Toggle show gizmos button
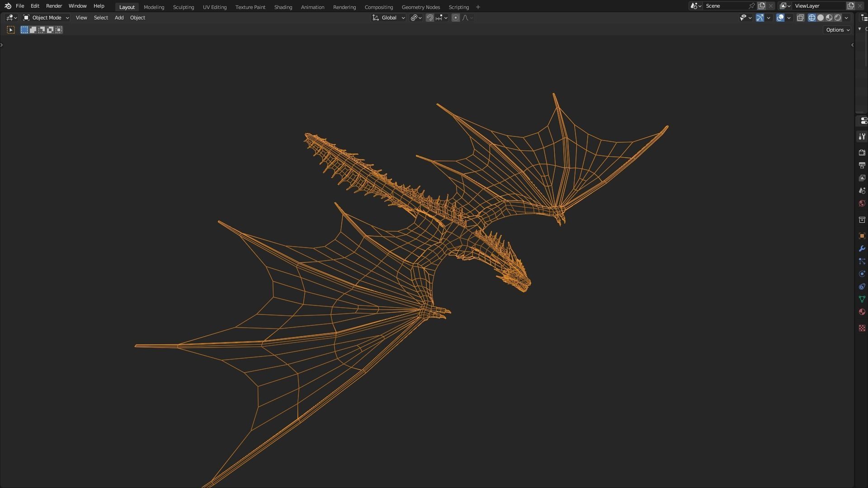The image size is (868, 488). pos(760,18)
